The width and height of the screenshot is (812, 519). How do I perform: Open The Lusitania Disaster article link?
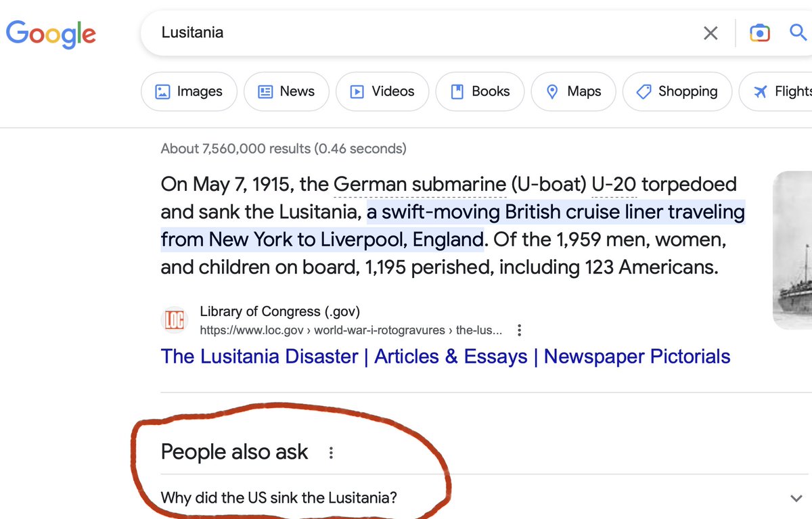445,357
